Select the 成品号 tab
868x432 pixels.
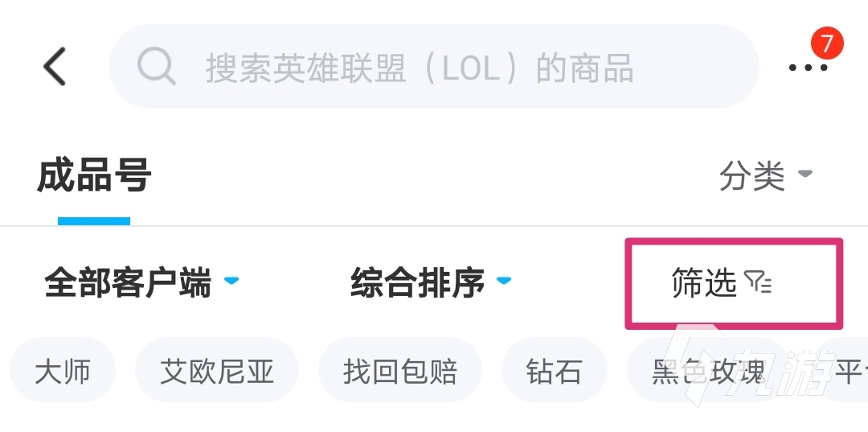(x=94, y=176)
